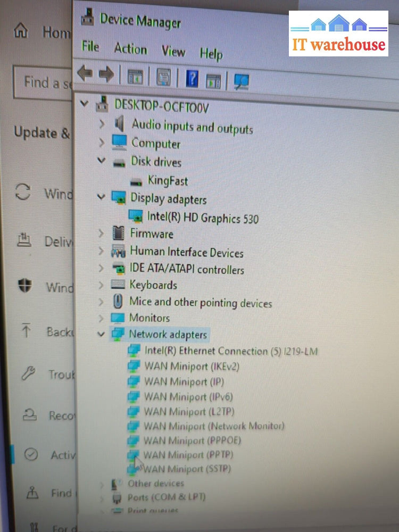The image size is (399, 532).
Task: Select the KingFast disk drive
Action: coord(167,181)
